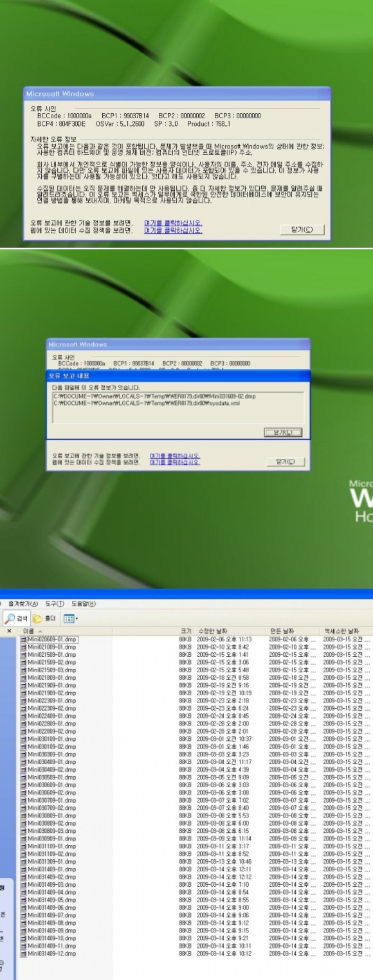
Task: Open the 즐겨찾기(A) menu
Action: (x=23, y=603)
